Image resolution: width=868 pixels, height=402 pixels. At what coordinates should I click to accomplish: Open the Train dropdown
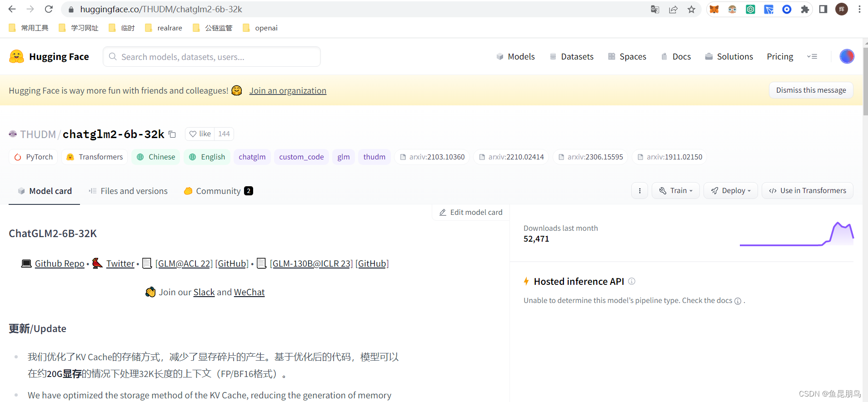[676, 191]
